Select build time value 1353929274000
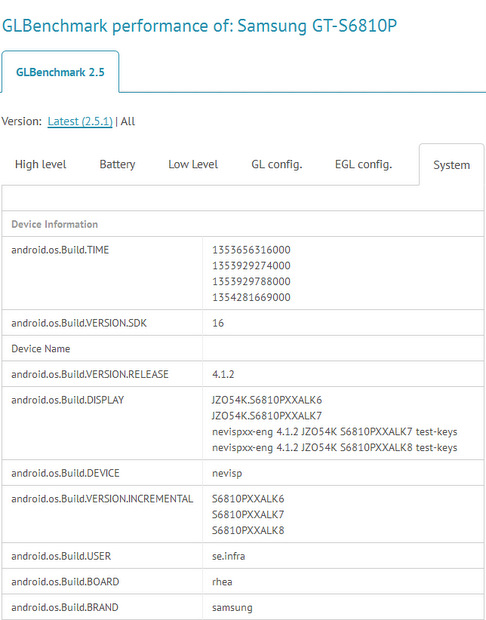 [x=251, y=266]
